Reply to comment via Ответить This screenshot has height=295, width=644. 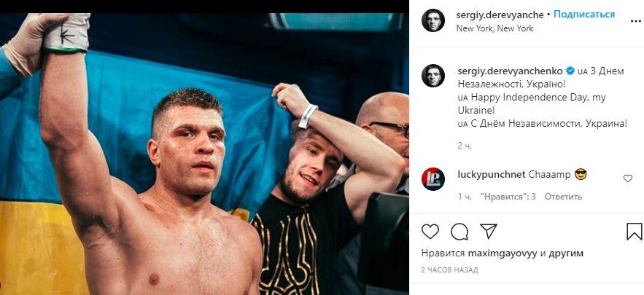click(x=563, y=197)
